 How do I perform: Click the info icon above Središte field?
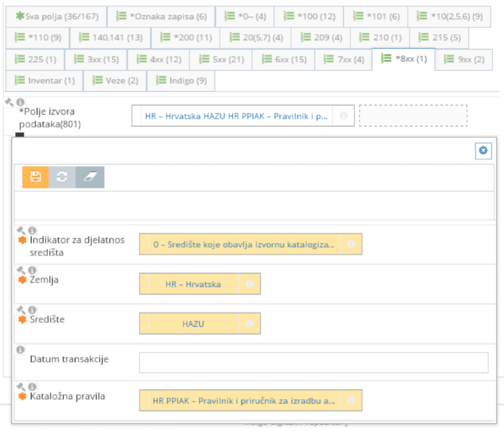point(32,310)
